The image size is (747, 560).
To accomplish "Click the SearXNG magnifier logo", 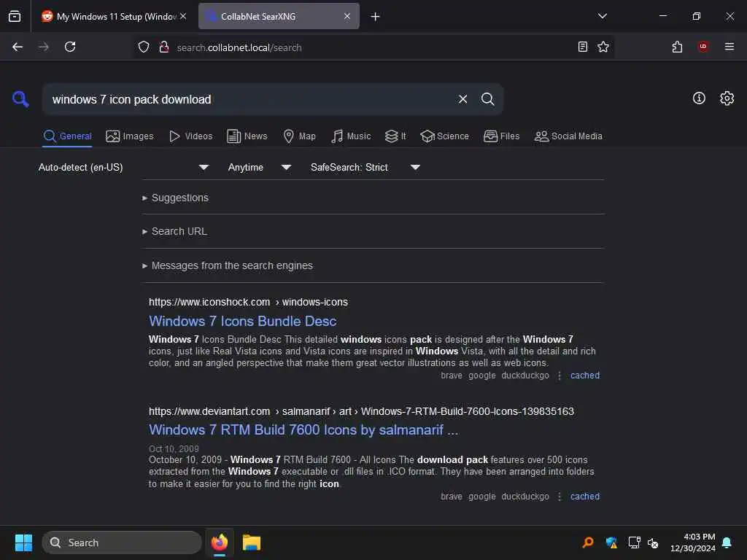I will tap(20, 99).
